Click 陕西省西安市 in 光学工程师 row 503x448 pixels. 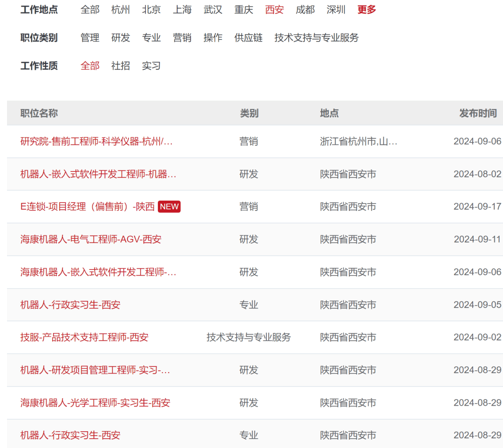pos(348,403)
